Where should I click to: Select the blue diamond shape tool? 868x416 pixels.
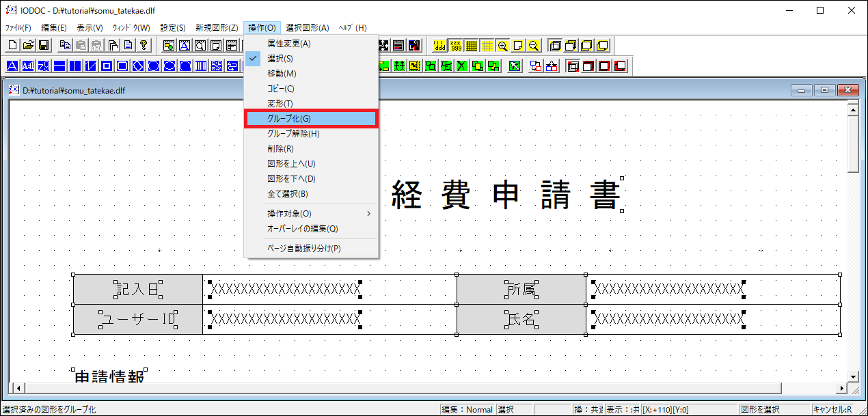tap(138, 66)
